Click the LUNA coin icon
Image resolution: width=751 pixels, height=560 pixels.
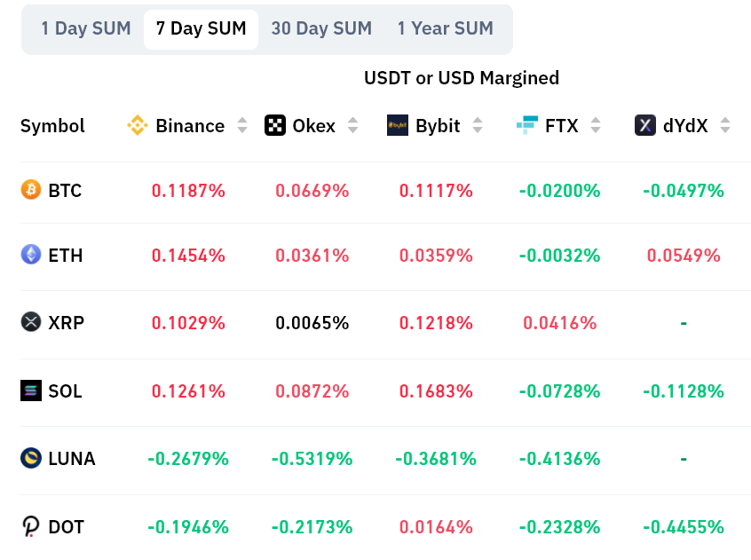tap(31, 459)
